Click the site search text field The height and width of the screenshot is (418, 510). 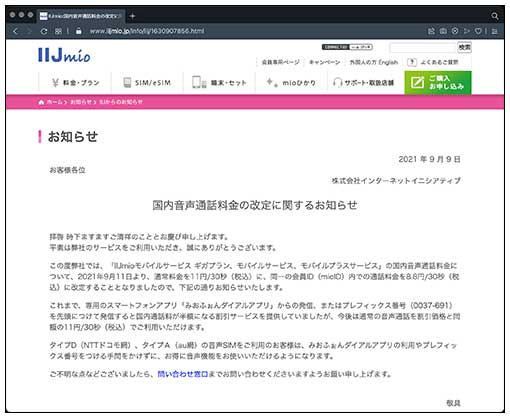pyautogui.click(x=423, y=47)
